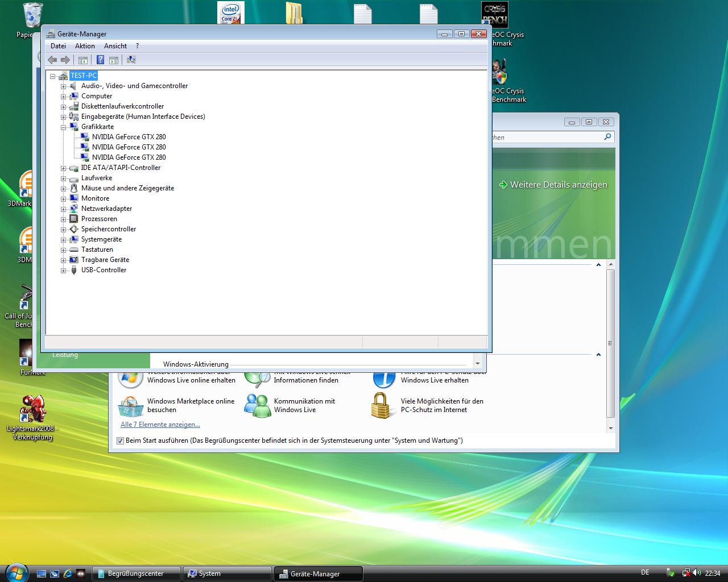Open the Datei menu
Screen dimensions: 728x582
point(58,46)
